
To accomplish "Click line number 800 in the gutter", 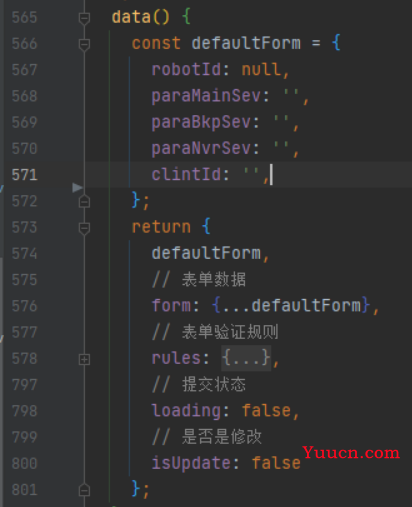I will point(24,464).
